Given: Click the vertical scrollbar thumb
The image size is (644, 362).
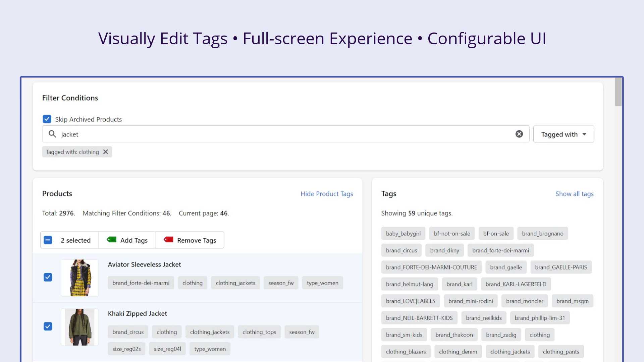Looking at the screenshot, I should (618, 92).
